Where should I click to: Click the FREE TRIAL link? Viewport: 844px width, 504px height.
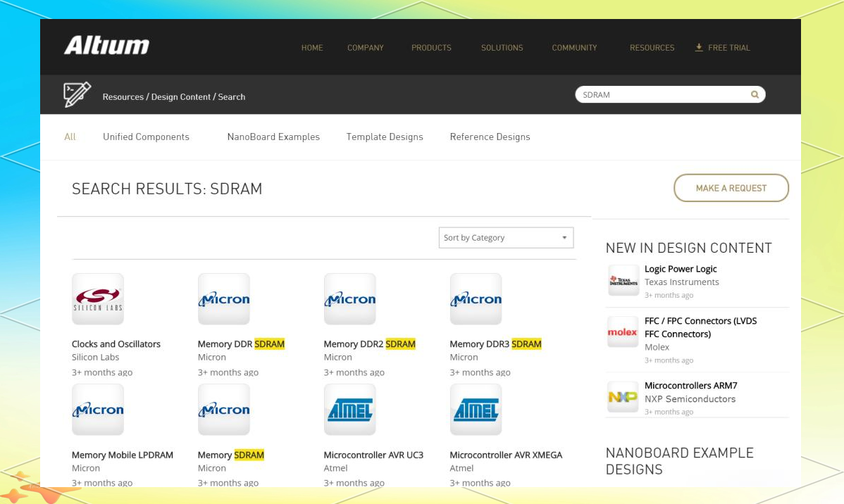pos(728,48)
